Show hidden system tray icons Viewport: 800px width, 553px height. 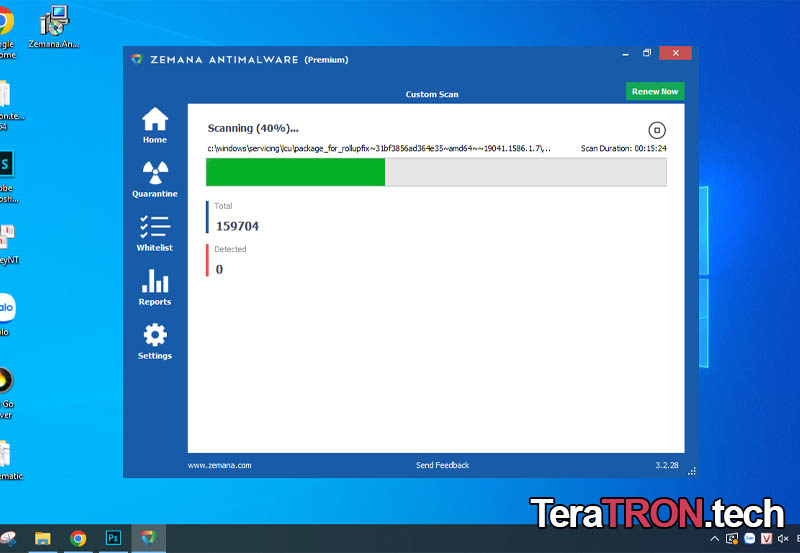point(714,539)
